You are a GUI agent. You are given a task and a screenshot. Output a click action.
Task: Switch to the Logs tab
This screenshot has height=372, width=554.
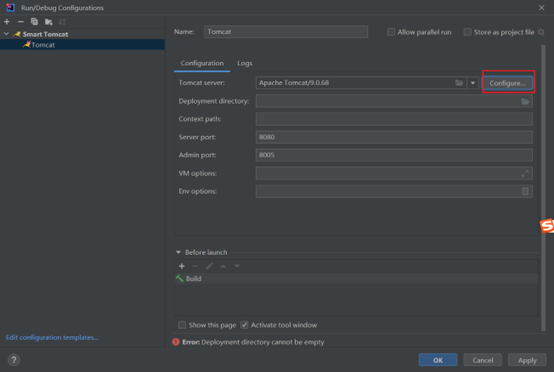[x=244, y=63]
